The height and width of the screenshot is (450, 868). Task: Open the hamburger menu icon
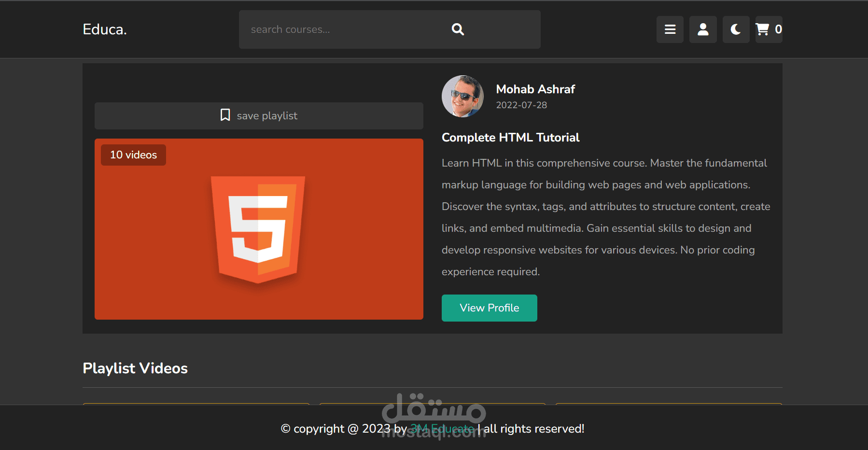coord(670,29)
